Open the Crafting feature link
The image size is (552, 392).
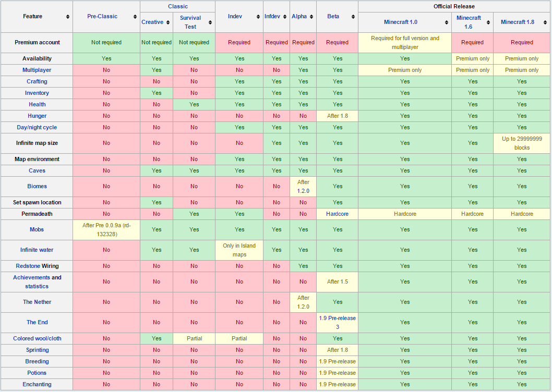[37, 82]
